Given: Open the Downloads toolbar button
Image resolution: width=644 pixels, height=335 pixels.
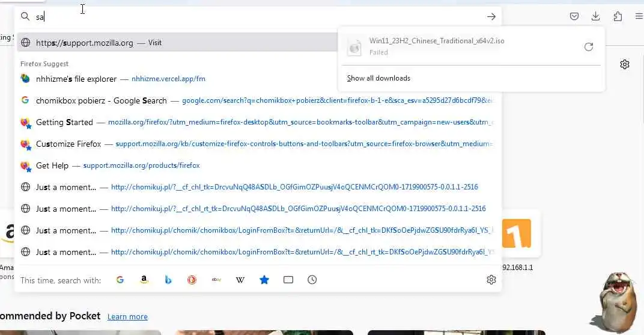Looking at the screenshot, I should pyautogui.click(x=595, y=16).
